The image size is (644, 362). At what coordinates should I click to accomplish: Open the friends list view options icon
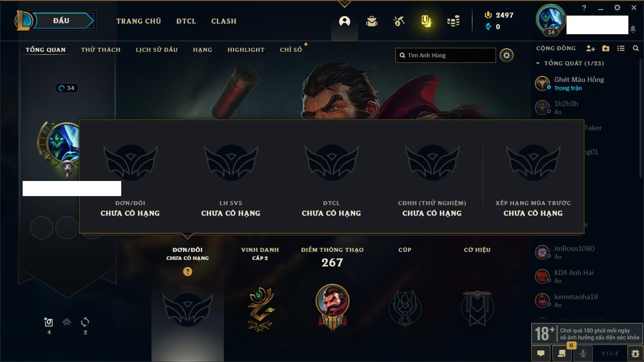click(x=621, y=48)
